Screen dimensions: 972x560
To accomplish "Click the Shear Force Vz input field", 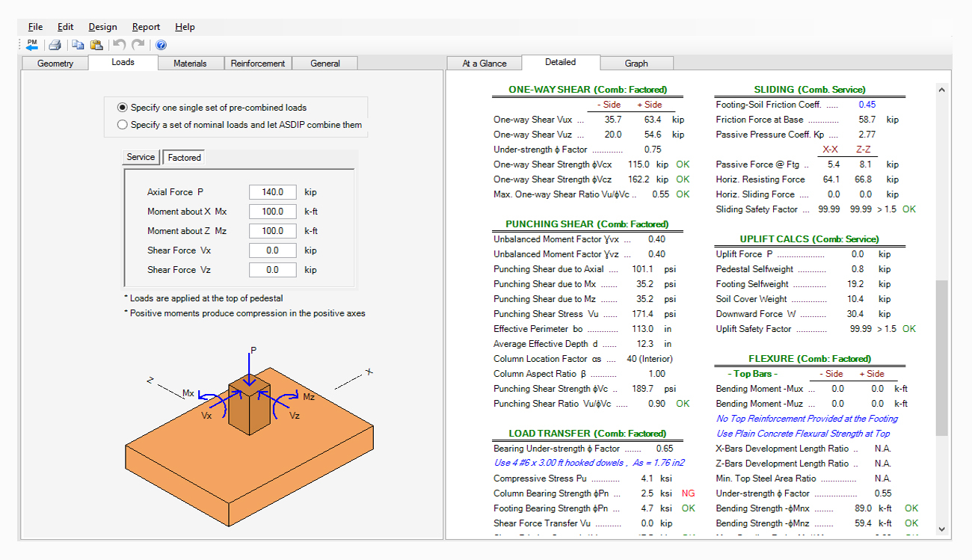I will click(x=272, y=270).
